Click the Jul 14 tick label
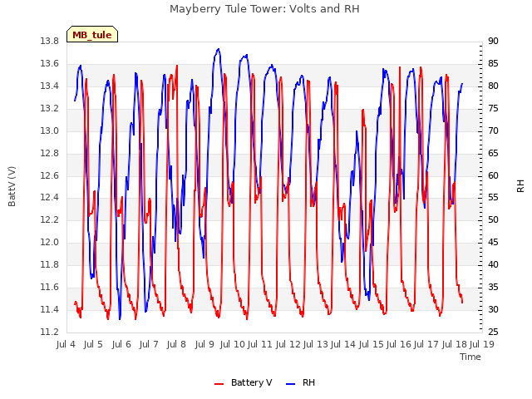The image size is (532, 399). coord(343,344)
